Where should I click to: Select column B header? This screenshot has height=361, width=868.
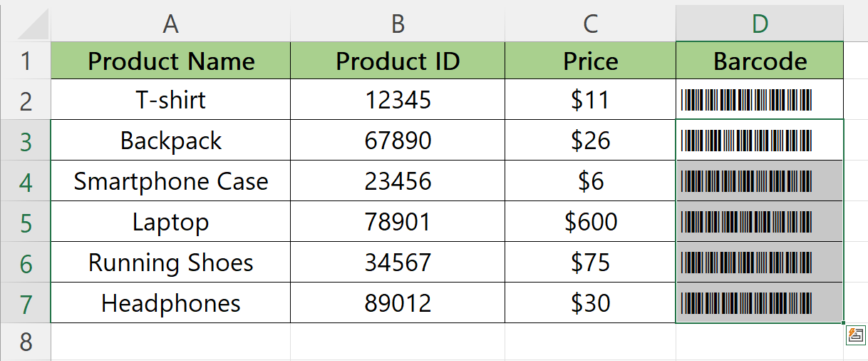[398, 24]
